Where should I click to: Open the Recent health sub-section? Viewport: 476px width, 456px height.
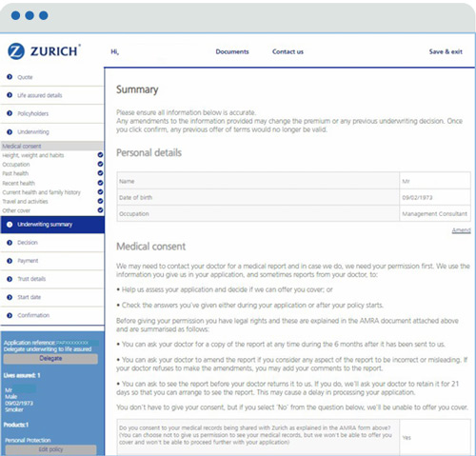(18, 183)
